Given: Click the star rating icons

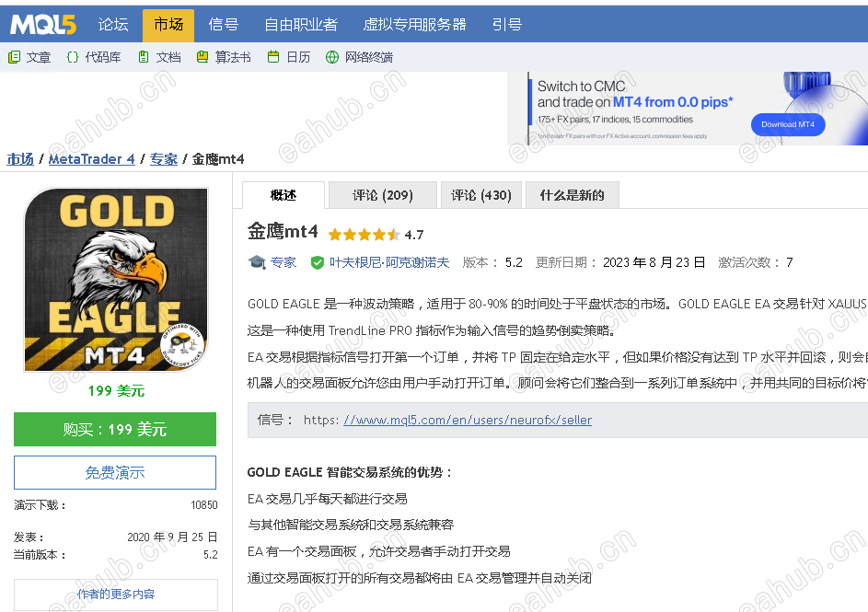Looking at the screenshot, I should pos(364,235).
